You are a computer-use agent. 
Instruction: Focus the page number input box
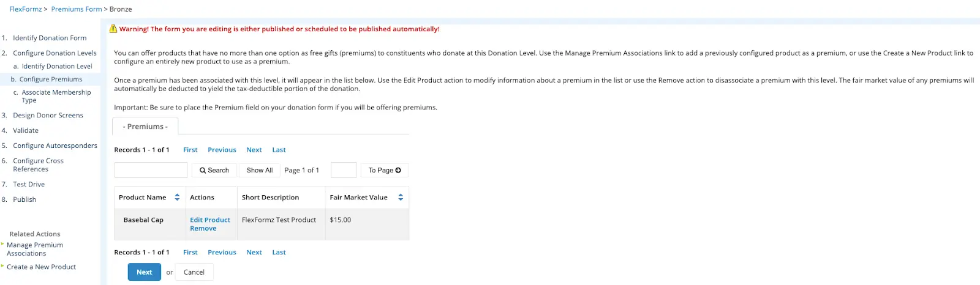pos(344,170)
